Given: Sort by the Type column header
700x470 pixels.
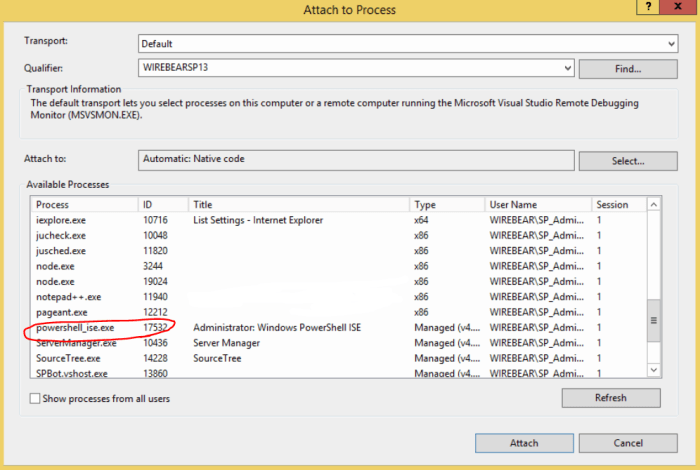Looking at the screenshot, I should 446,204.
